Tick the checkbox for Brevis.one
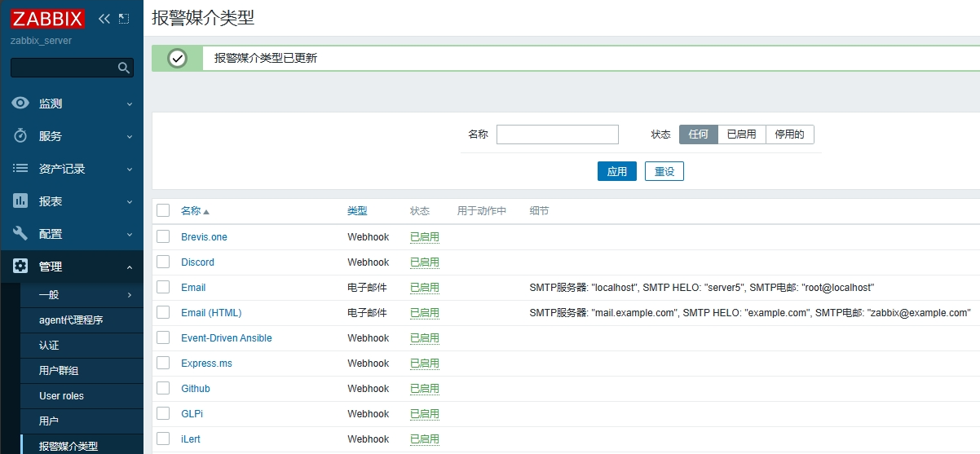The image size is (980, 454). pos(163,236)
